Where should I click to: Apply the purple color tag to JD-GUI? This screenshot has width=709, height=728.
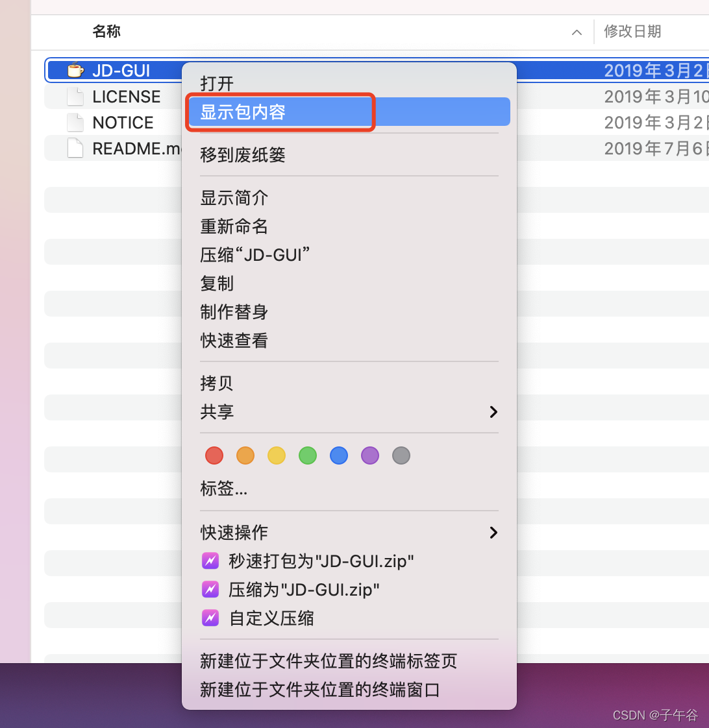click(x=369, y=455)
